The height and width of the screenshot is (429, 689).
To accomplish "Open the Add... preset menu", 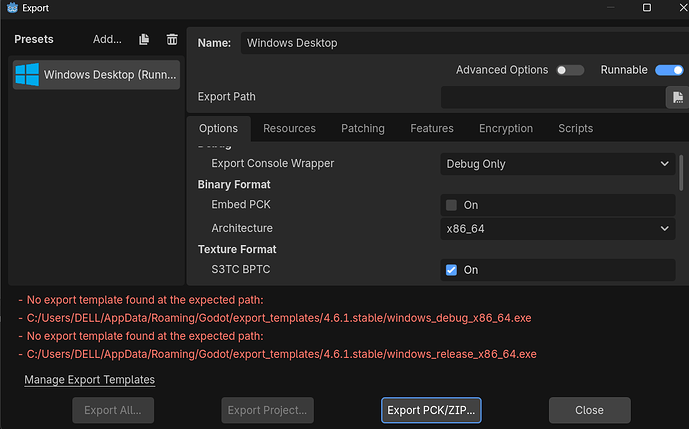I will pos(107,40).
